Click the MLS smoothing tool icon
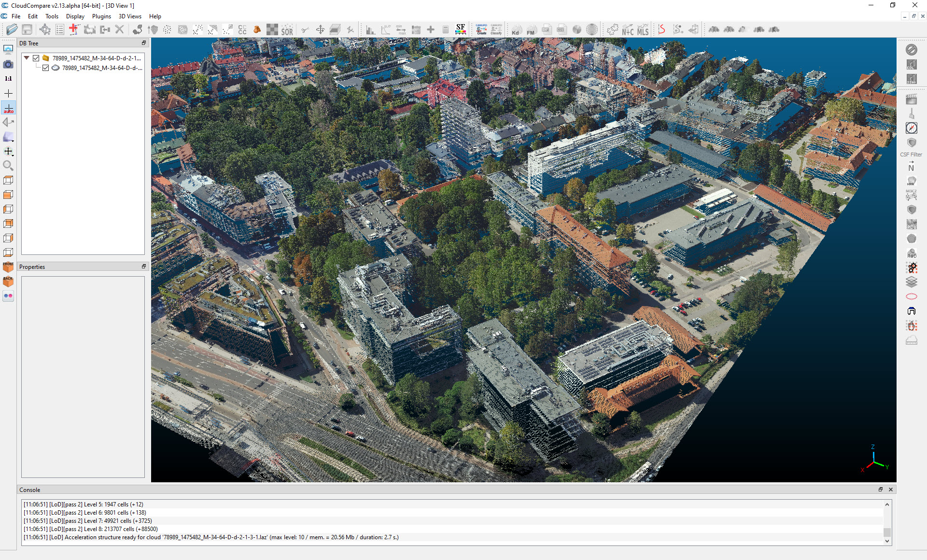The width and height of the screenshot is (927, 560). click(643, 30)
